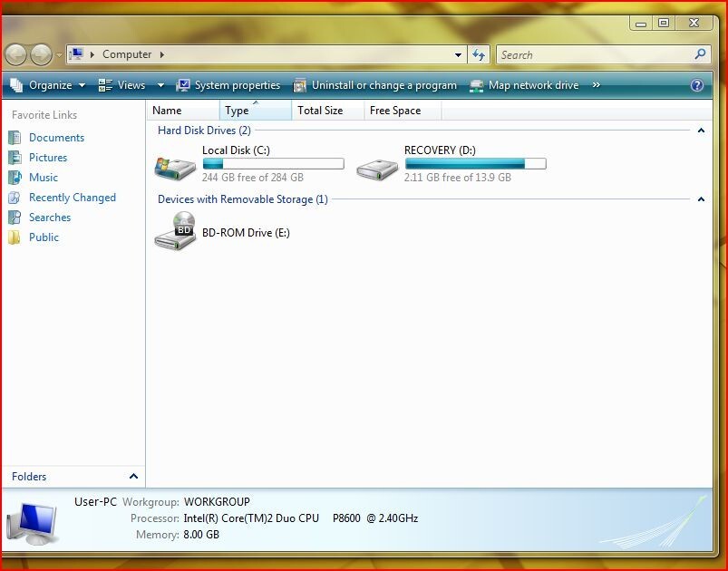The height and width of the screenshot is (571, 728).
Task: Open Documents favorite link
Action: [56, 138]
